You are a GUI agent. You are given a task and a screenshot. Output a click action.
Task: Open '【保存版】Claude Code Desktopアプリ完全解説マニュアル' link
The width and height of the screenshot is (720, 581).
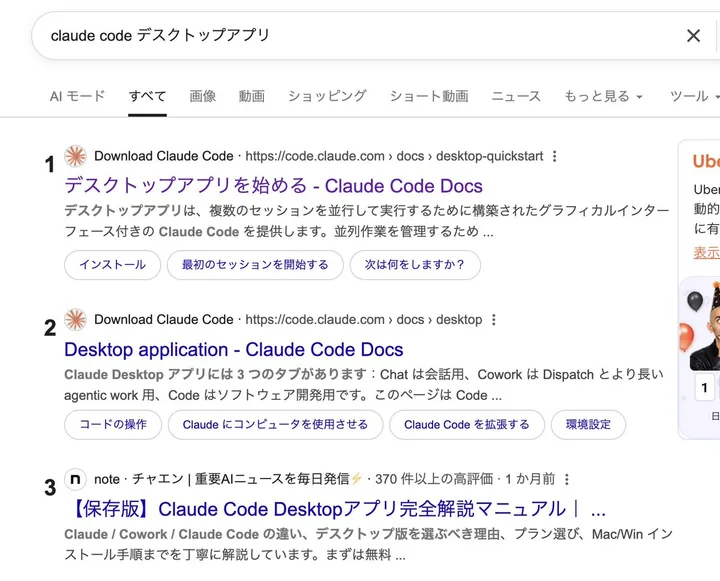point(335,509)
